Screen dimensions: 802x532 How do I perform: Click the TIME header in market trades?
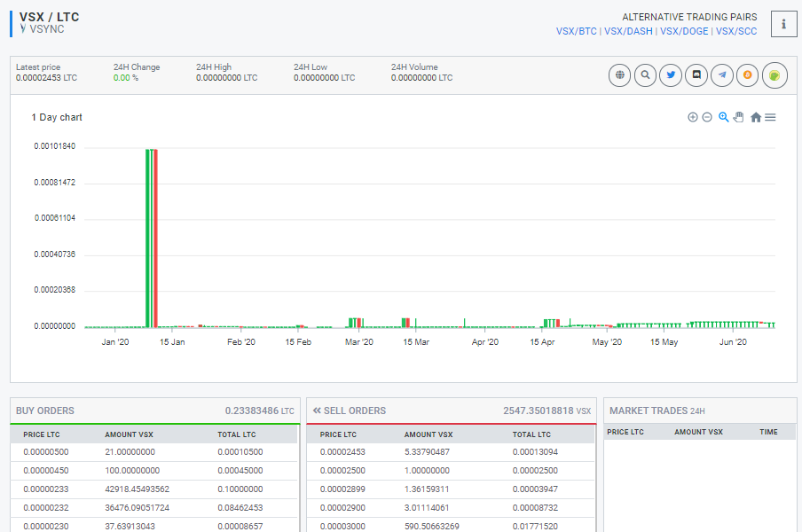(x=768, y=432)
